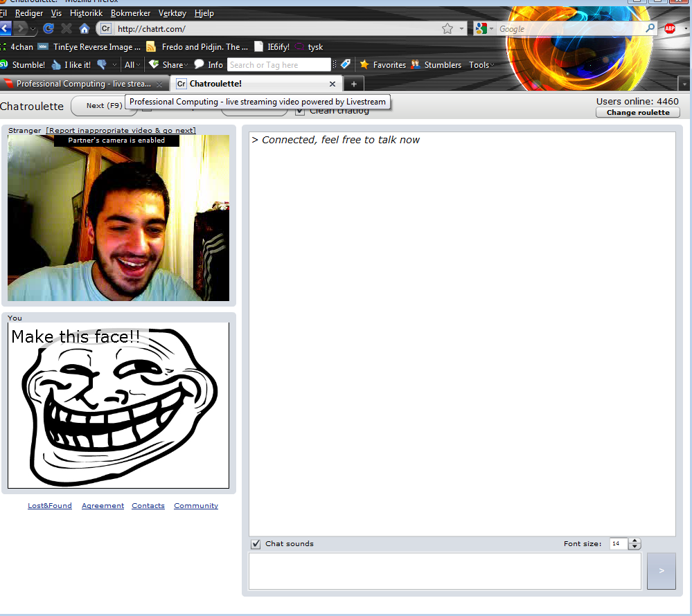Image resolution: width=692 pixels, height=616 pixels.
Task: Open the Rediger menu
Action: coord(29,13)
